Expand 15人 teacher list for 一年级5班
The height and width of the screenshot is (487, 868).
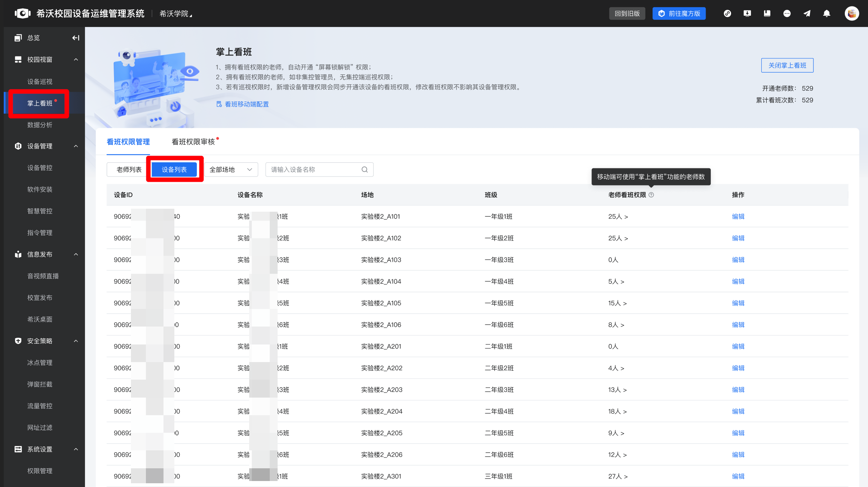[617, 303]
